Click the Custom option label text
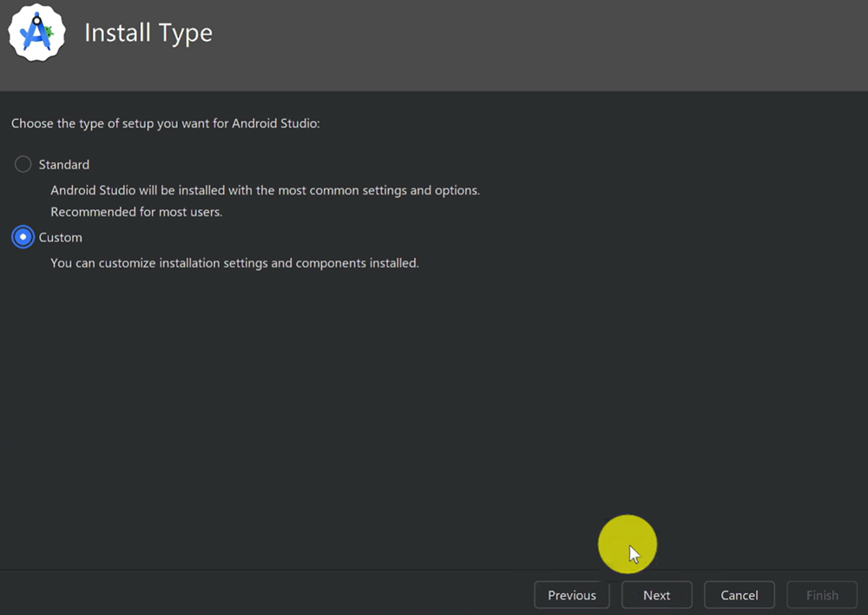 (61, 237)
